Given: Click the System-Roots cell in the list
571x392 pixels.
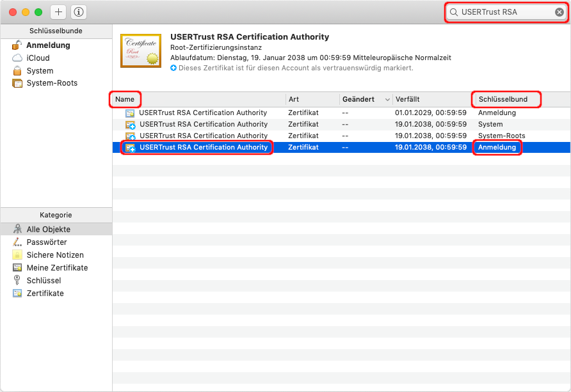Looking at the screenshot, I should coord(501,136).
